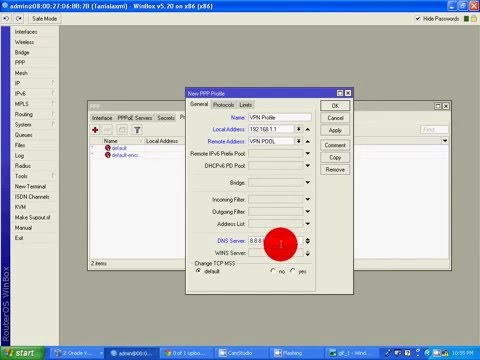
Task: Expand the Bridge field arrow
Action: click(308, 182)
